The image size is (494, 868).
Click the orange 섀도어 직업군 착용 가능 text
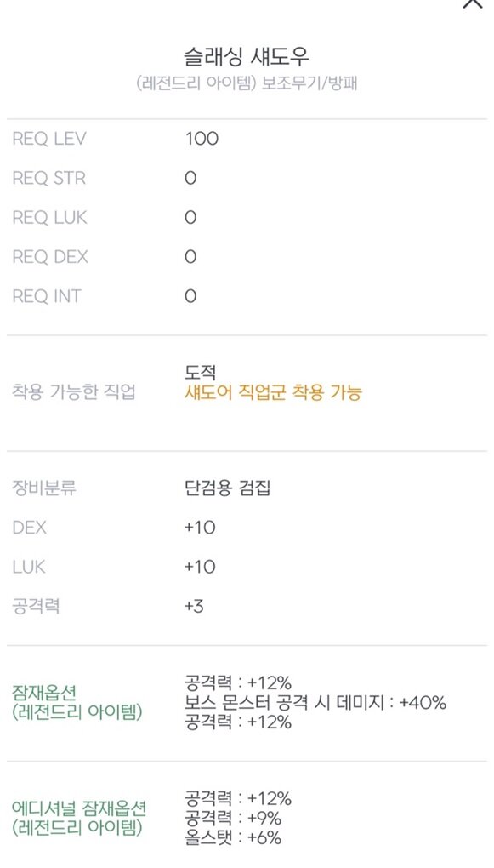pyautogui.click(x=273, y=392)
